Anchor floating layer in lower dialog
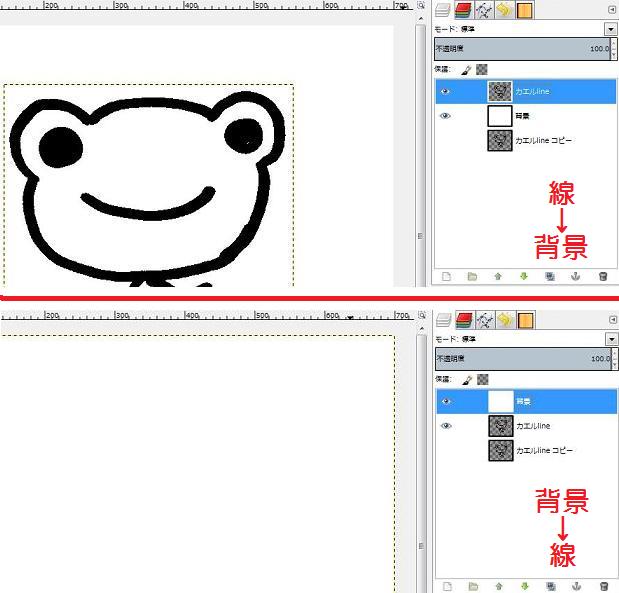Screen dimensions: 619x593 [x=576, y=586]
